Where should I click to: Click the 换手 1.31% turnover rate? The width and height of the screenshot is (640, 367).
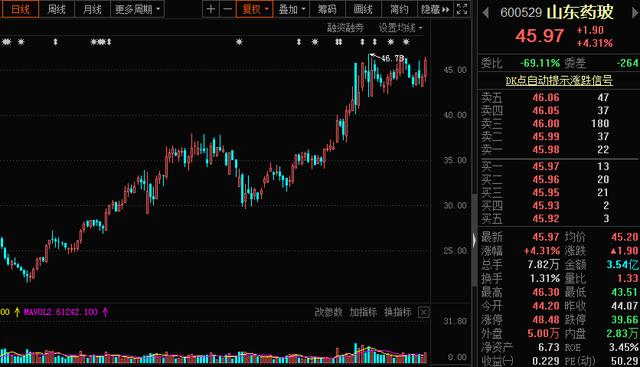pyautogui.click(x=545, y=278)
